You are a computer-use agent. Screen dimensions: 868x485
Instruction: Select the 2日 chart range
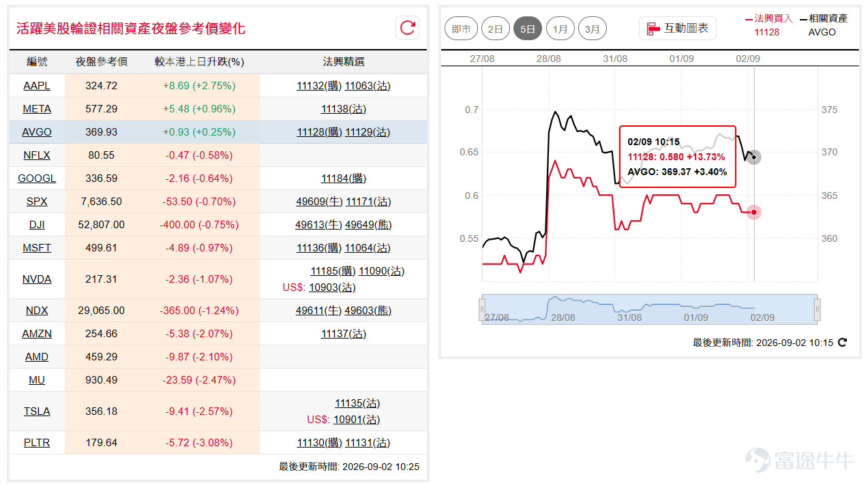click(x=496, y=29)
